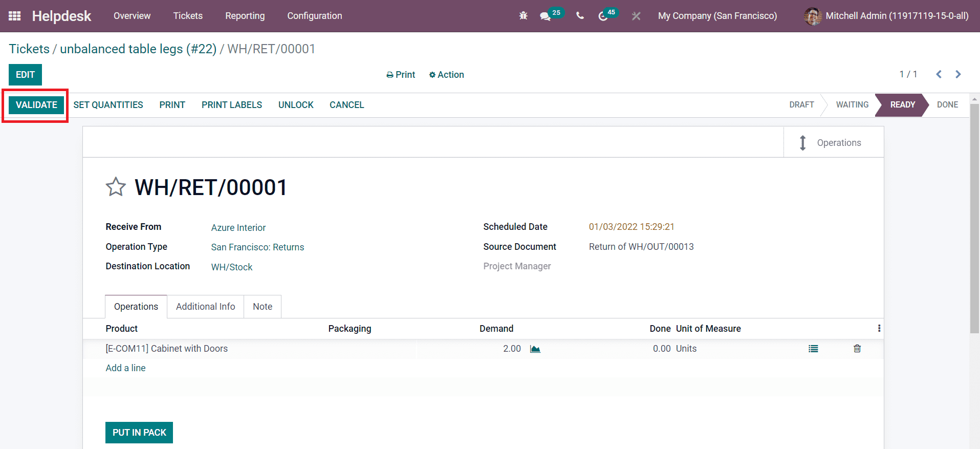This screenshot has height=449, width=980.
Task: Open the Configuration menu
Action: [315, 16]
